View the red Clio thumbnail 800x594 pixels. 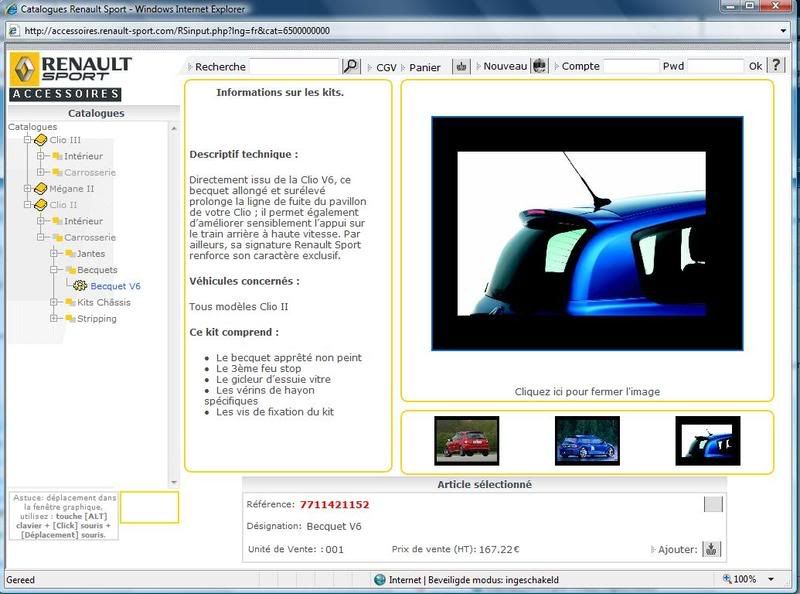467,441
